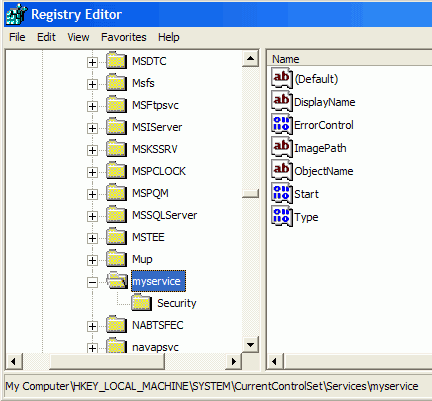Select the Type DWORD value icon
This screenshot has height=401, width=432.
282,216
